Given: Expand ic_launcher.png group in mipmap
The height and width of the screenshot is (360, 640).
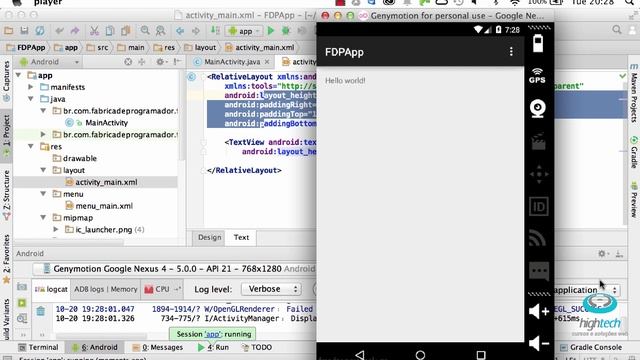Looking at the screenshot, I should coord(56,229).
